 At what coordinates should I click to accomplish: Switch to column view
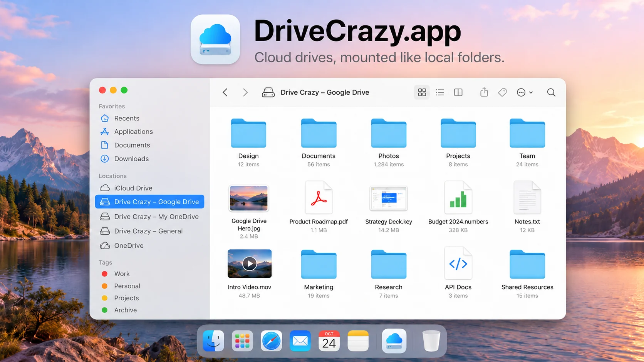458,92
